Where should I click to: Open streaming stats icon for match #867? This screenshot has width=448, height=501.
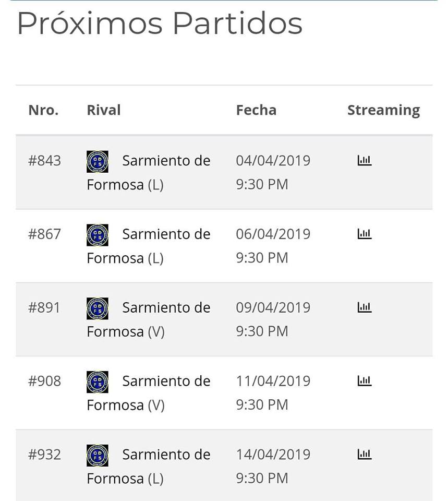point(365,234)
